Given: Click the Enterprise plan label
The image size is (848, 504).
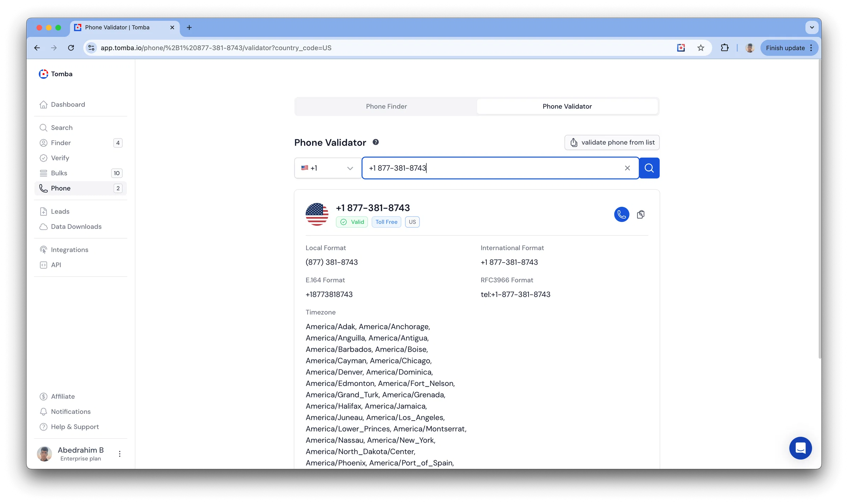Looking at the screenshot, I should [81, 459].
